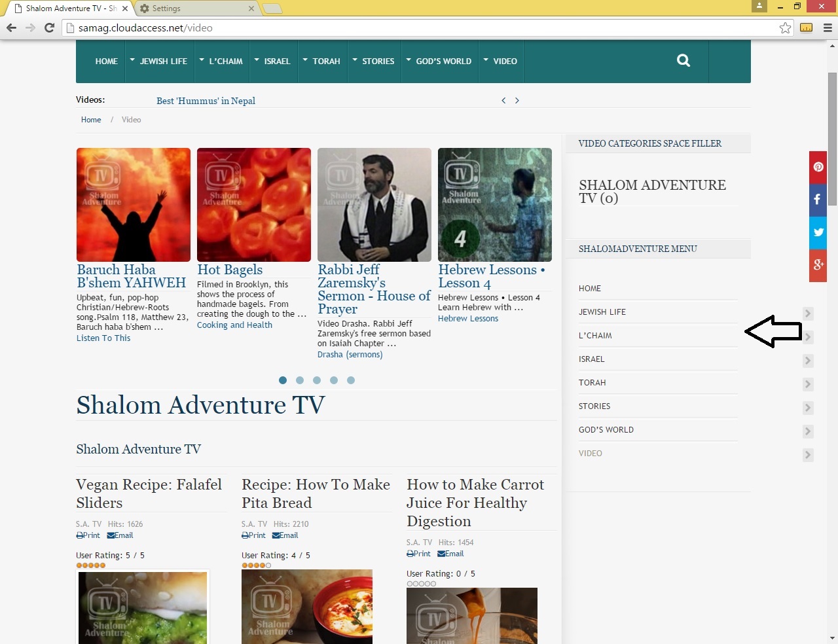Show previous video ticker arrow
The height and width of the screenshot is (644, 838).
point(503,100)
